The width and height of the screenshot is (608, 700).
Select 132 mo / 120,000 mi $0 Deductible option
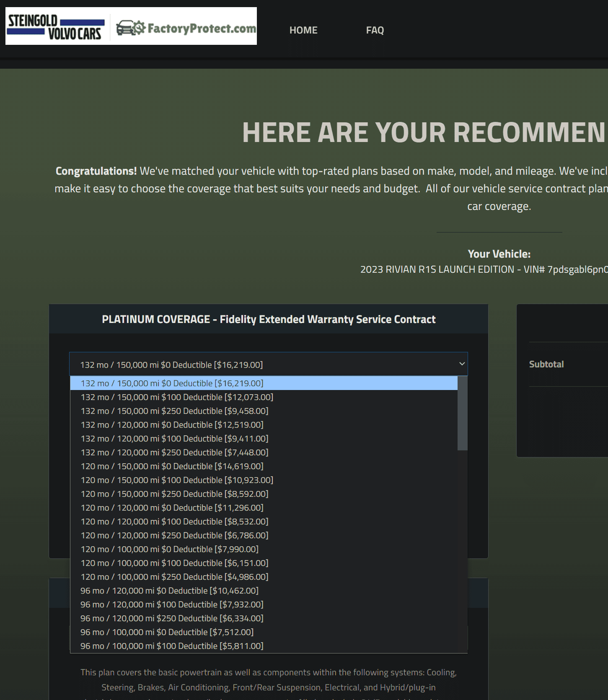264,425
